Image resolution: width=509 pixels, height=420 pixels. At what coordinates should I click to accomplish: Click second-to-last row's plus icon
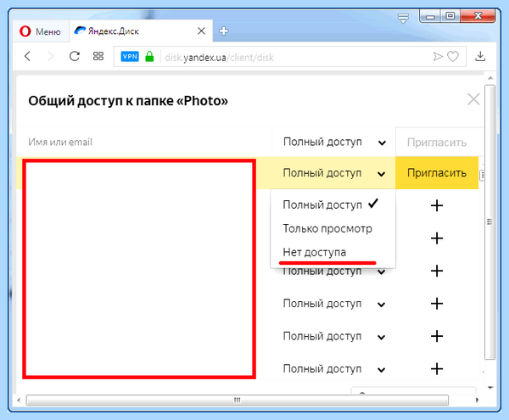(437, 336)
